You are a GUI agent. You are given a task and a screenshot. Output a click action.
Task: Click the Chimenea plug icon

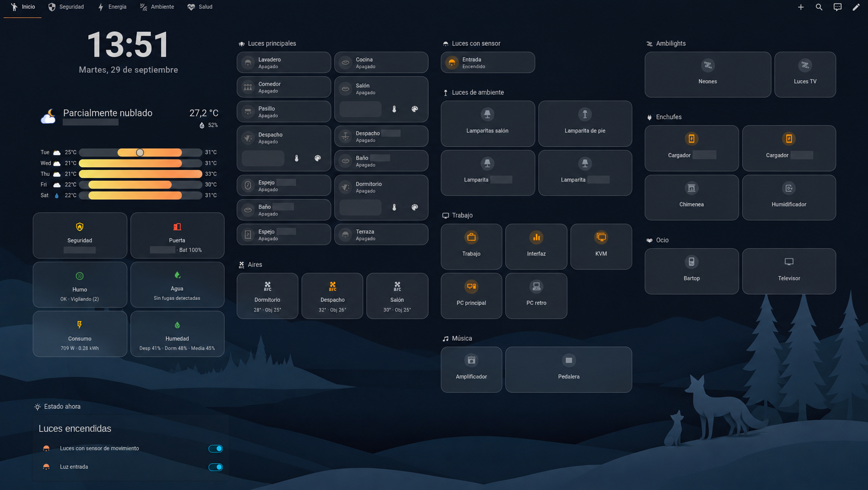(691, 188)
